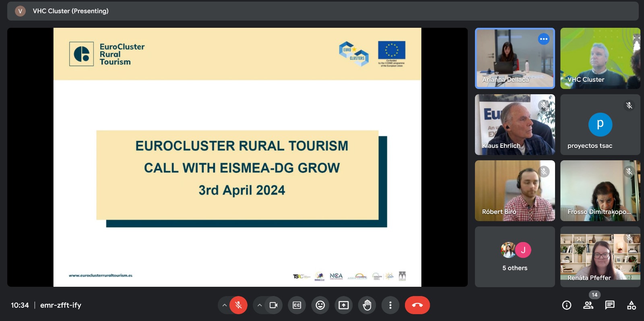The height and width of the screenshot is (321, 644).
Task: Open options on Arianna Dellaca's tile
Action: [x=543, y=39]
